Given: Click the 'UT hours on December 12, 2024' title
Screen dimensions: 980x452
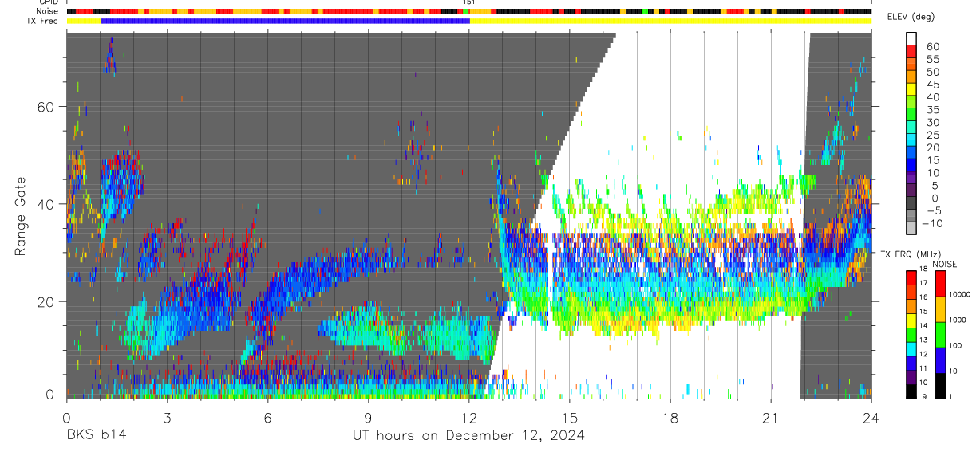Looking at the screenshot, I should (x=468, y=435).
